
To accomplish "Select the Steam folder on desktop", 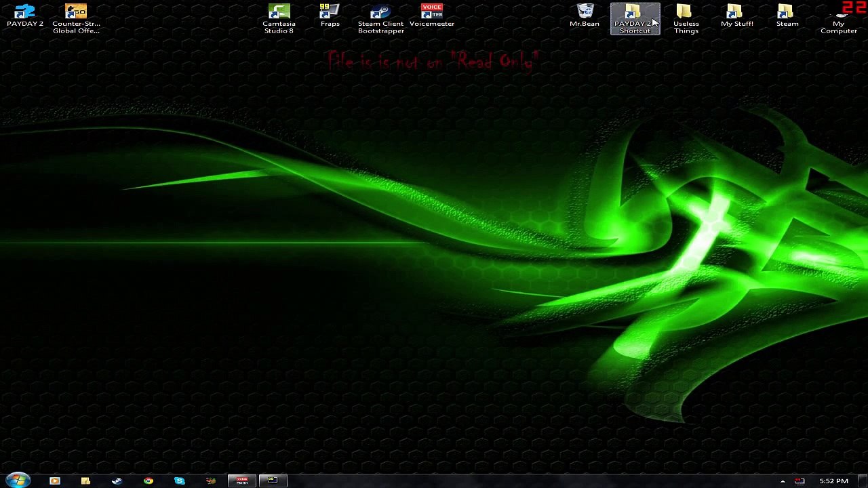I will coord(787,16).
